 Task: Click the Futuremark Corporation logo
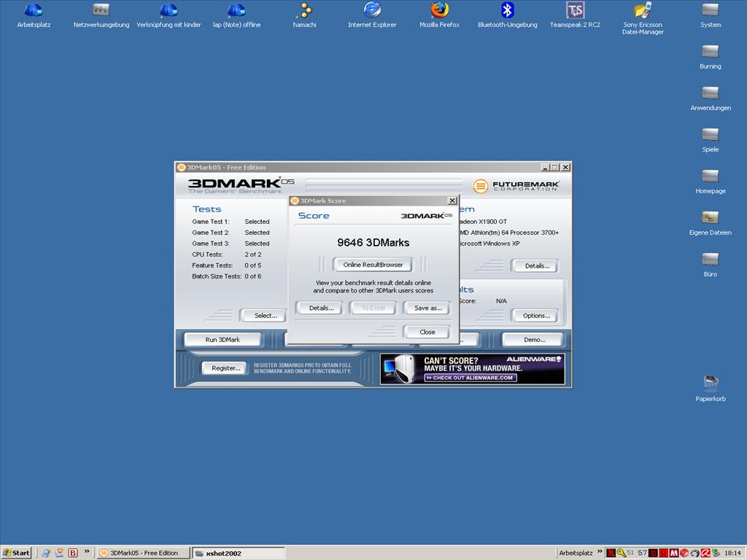(516, 186)
